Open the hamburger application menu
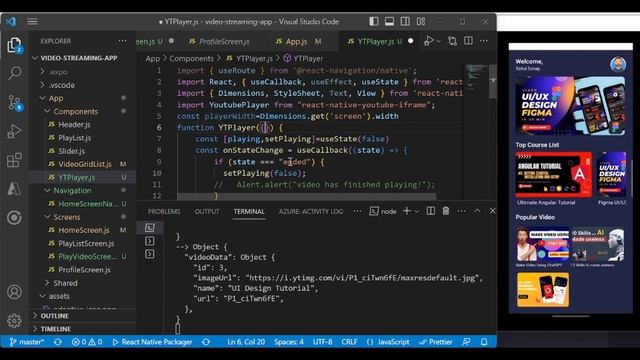The image size is (640, 360). click(x=32, y=22)
